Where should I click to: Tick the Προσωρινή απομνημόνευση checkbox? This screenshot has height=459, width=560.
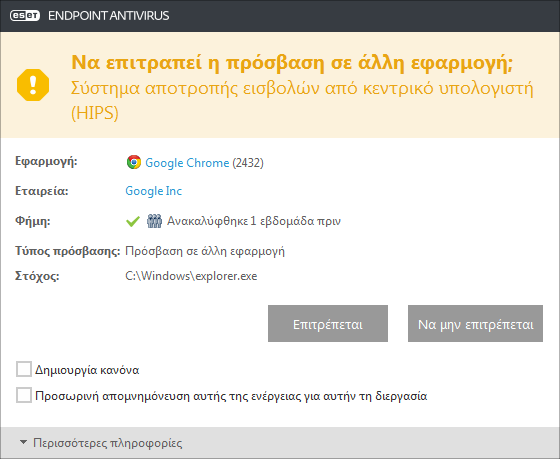pos(24,395)
